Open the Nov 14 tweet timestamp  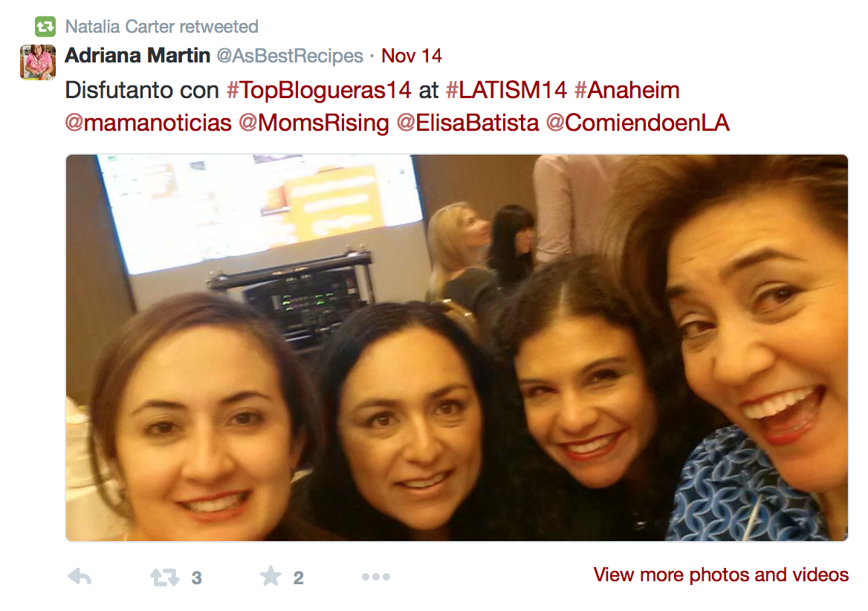pyautogui.click(x=411, y=56)
